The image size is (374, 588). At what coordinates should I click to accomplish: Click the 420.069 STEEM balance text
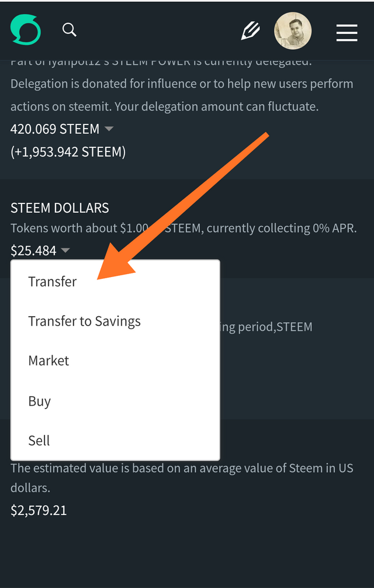coord(55,129)
